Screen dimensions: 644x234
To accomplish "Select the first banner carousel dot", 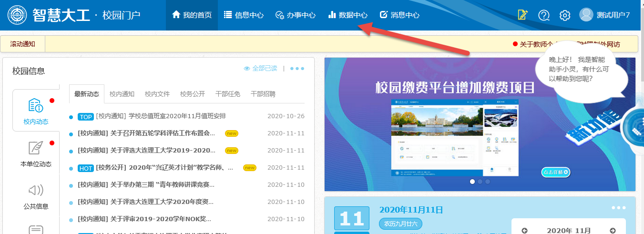I will (x=472, y=182).
